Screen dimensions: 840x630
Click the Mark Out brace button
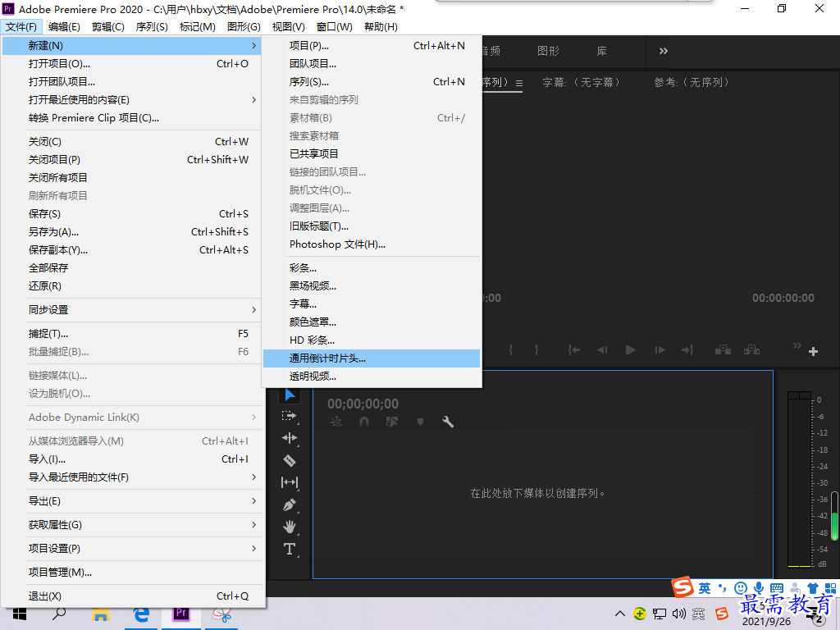(536, 350)
